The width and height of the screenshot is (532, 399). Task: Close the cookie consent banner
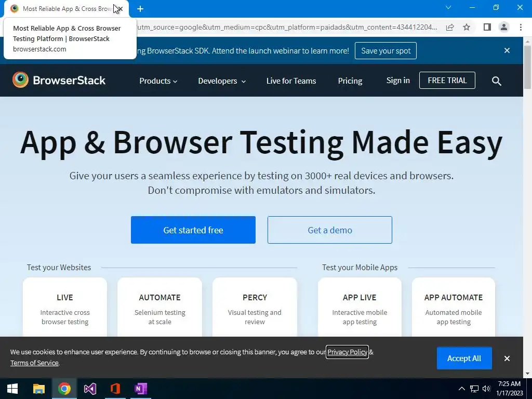point(507,358)
